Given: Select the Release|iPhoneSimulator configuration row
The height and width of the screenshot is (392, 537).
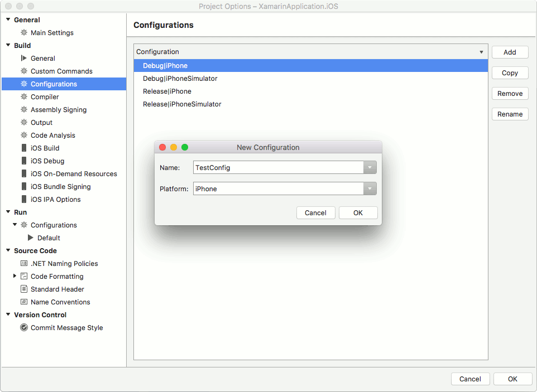Looking at the screenshot, I should click(223, 104).
